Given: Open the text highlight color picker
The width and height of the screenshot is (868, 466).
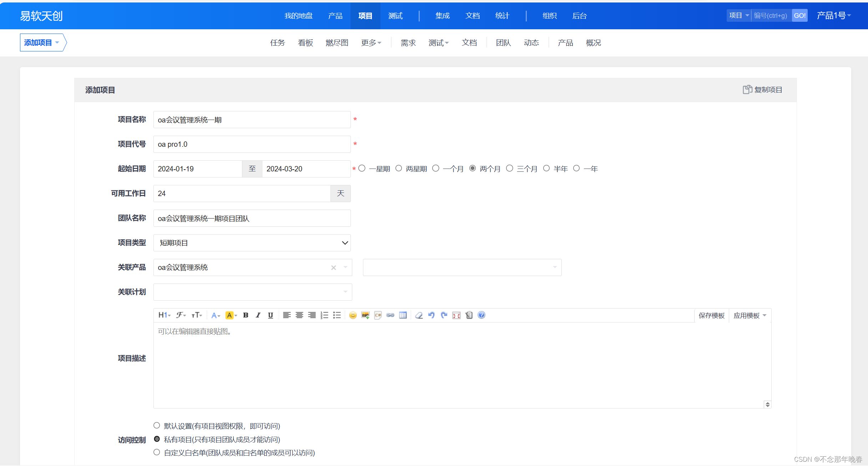Looking at the screenshot, I should pos(231,315).
